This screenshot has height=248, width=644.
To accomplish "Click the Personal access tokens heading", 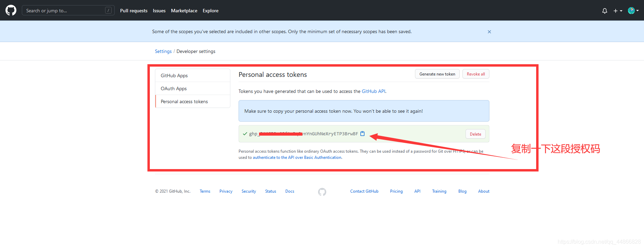I will coord(273,74).
